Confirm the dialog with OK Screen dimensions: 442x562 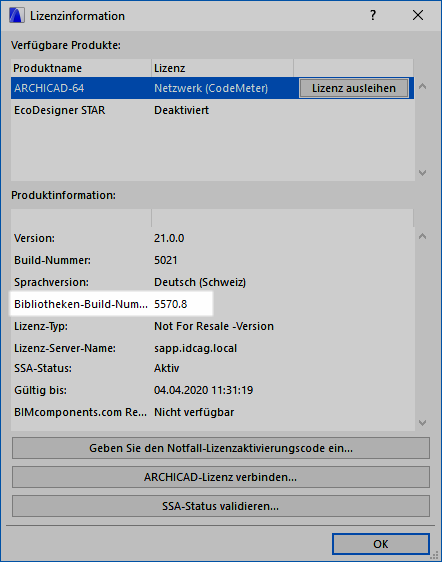tap(381, 544)
